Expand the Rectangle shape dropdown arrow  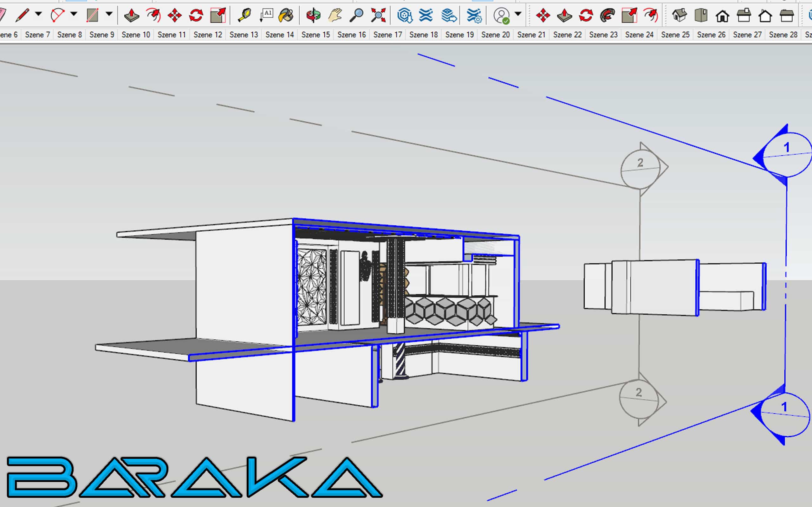[109, 14]
